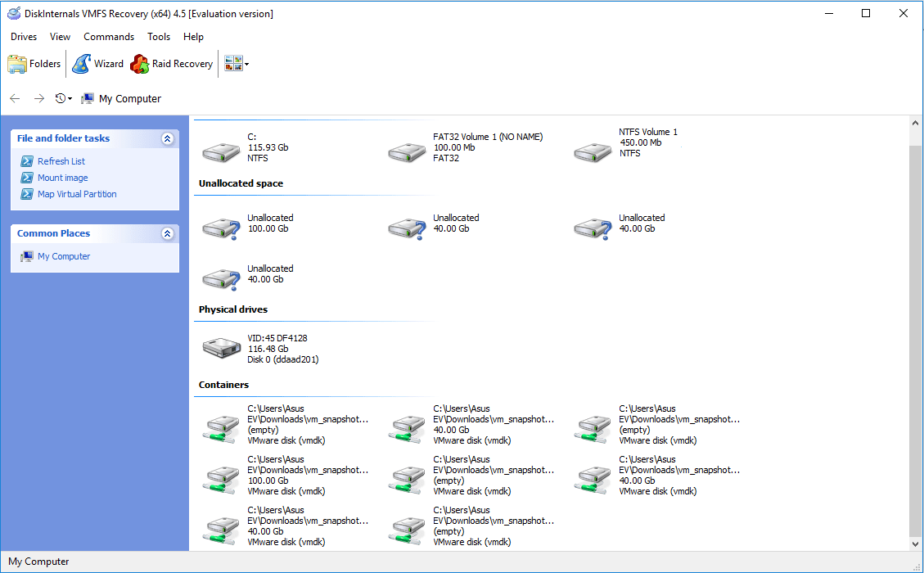Select the C: 115.93 Gb NTFS drive

tap(246, 147)
